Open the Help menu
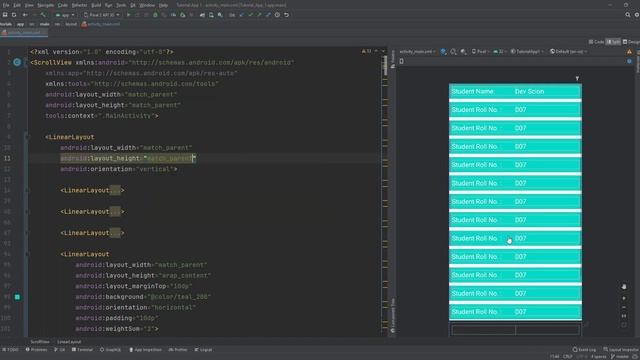 (x=163, y=5)
